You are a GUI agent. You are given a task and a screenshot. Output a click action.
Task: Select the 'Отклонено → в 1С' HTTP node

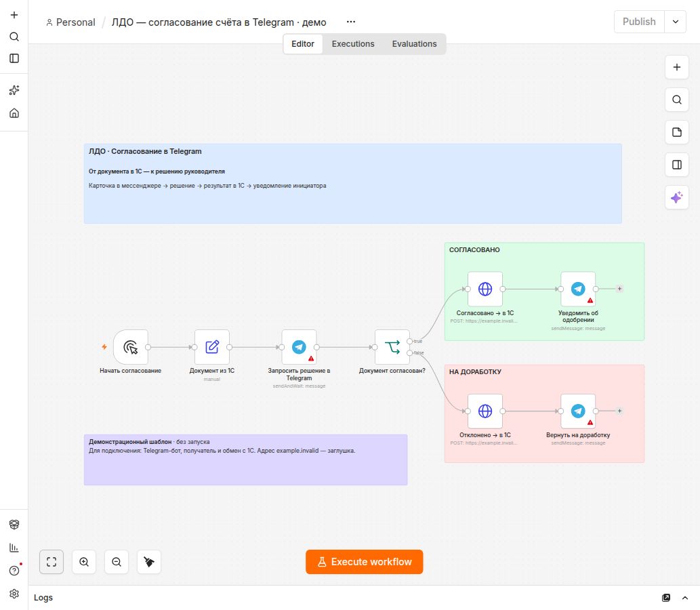pyautogui.click(x=485, y=411)
